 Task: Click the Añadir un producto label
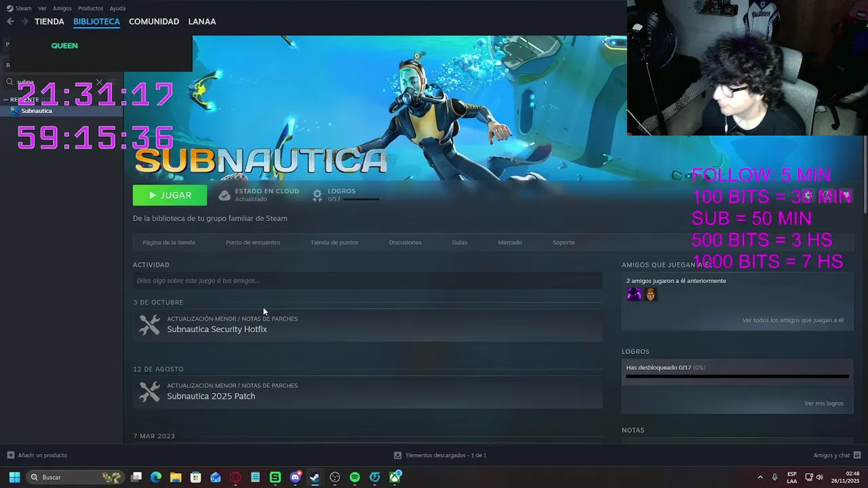(x=43, y=455)
